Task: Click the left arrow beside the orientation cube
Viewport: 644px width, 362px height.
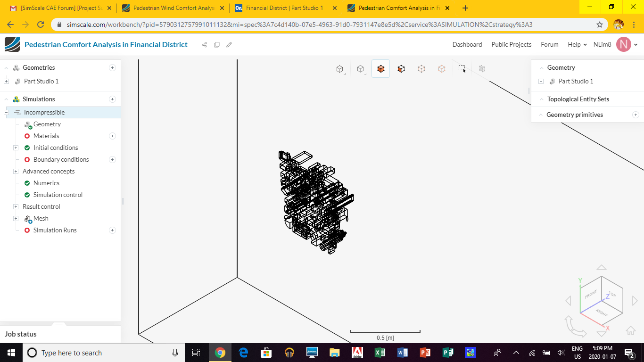Action: click(x=568, y=301)
